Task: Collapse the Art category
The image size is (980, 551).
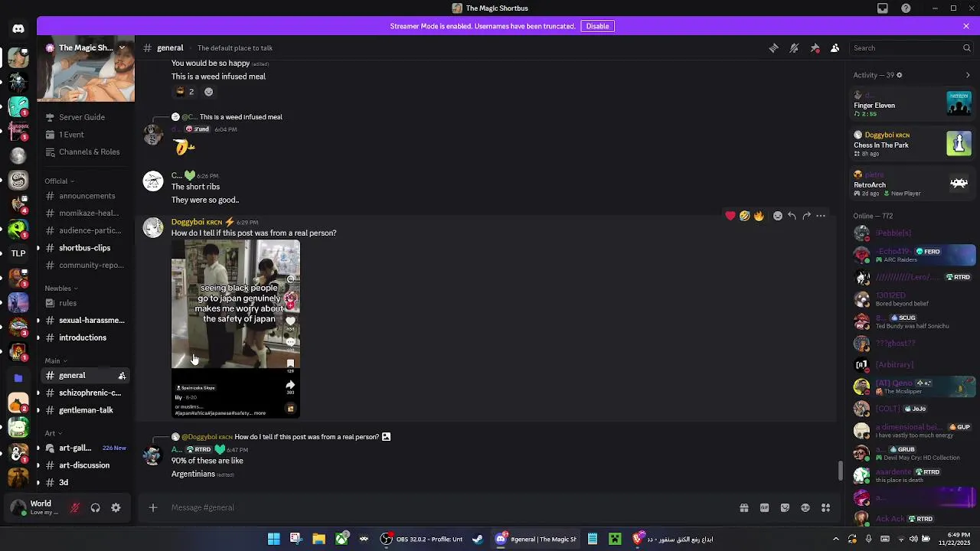Action: click(x=53, y=433)
